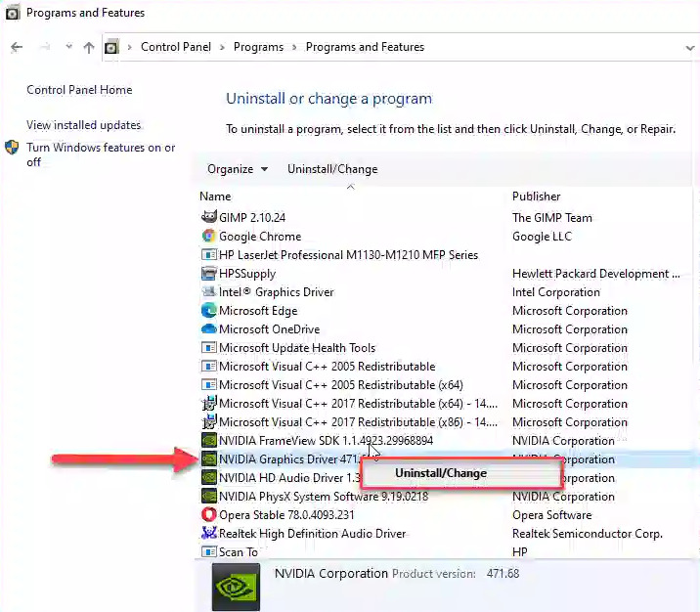Open the recent locations dropdown arrow

(x=68, y=47)
